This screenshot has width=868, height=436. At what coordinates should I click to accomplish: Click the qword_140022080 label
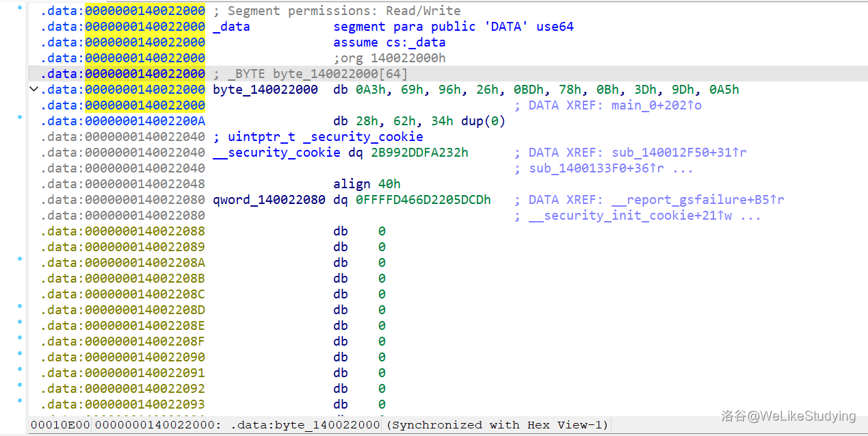(269, 200)
